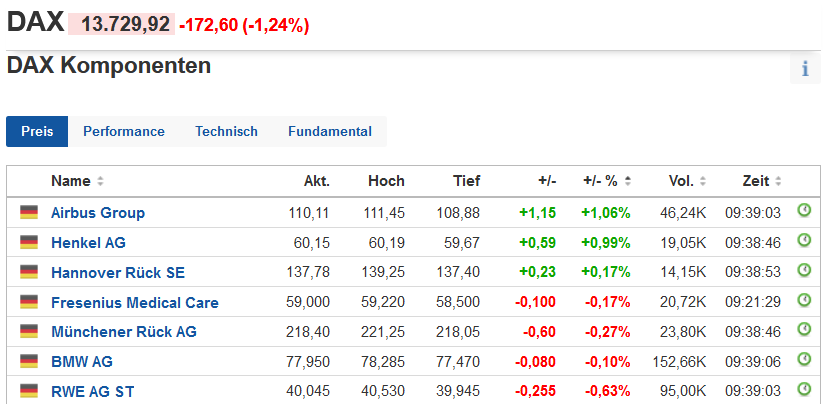
Task: Click the German flag next to BMW AG
Action: [29, 362]
